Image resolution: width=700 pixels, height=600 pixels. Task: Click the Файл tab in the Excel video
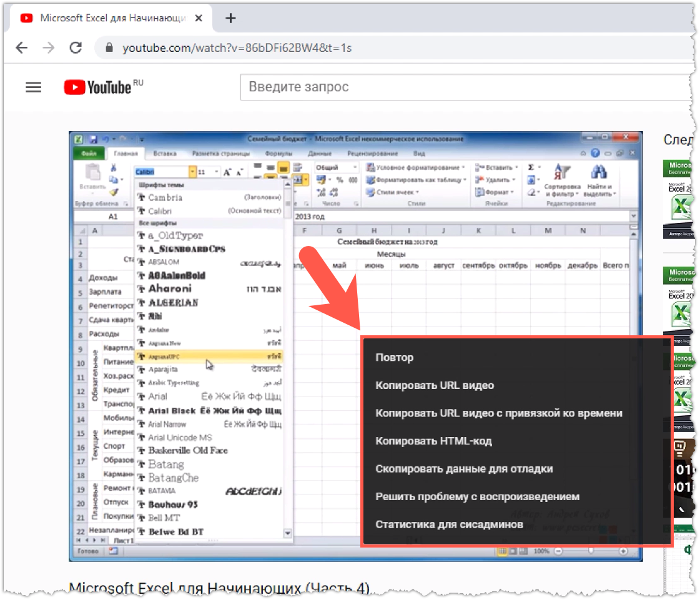tap(89, 153)
